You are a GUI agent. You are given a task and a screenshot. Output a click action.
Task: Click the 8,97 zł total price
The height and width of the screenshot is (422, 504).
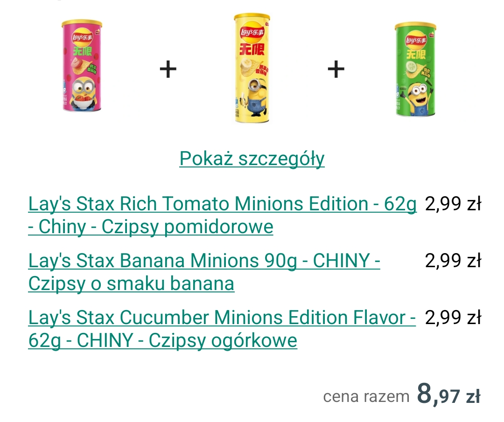pos(448,394)
